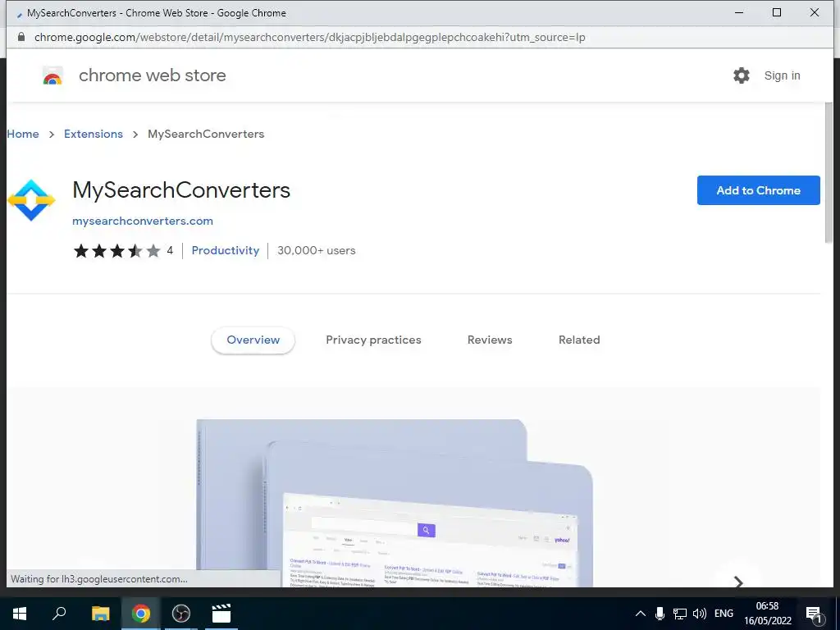Switch to Privacy practices tab
The height and width of the screenshot is (630, 840).
click(373, 340)
